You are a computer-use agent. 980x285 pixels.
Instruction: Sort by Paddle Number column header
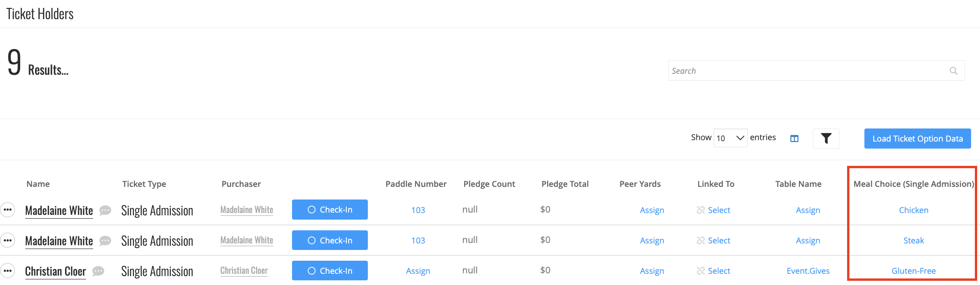(x=416, y=184)
